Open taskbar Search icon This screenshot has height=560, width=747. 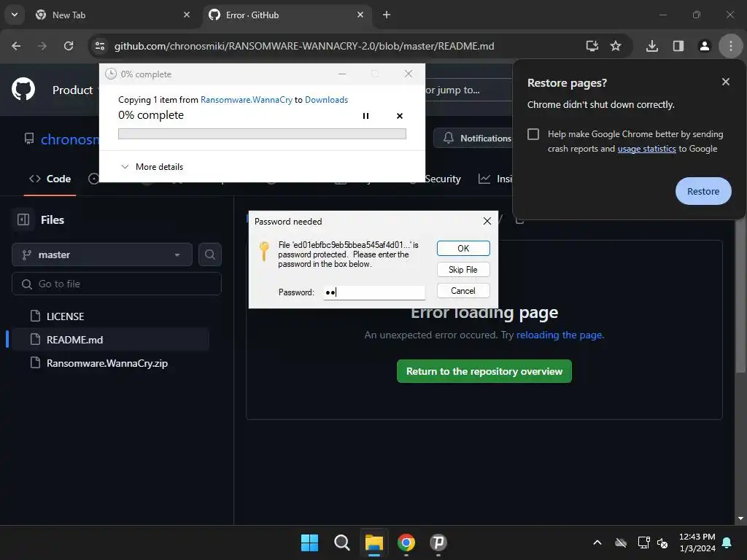click(x=341, y=542)
